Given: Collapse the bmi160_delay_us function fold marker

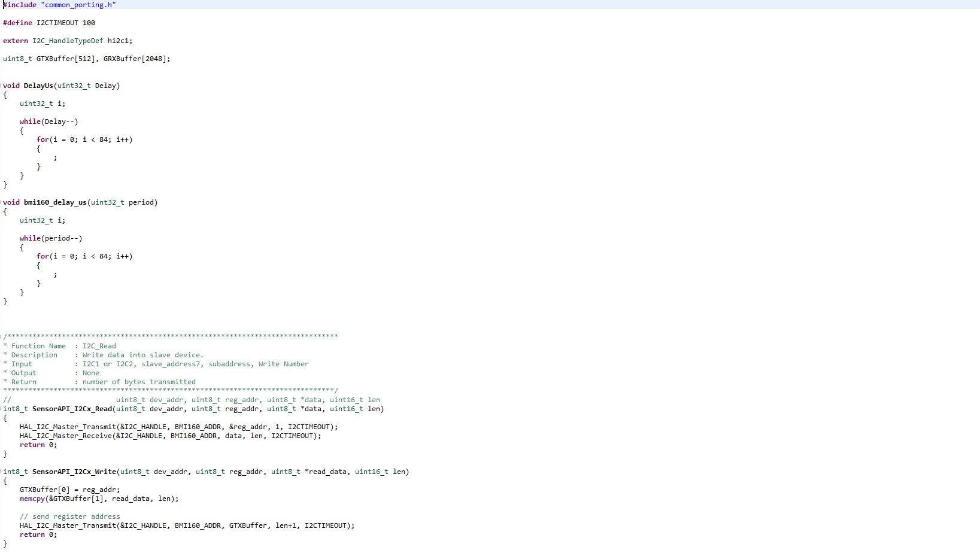Looking at the screenshot, I should pos(1,202).
